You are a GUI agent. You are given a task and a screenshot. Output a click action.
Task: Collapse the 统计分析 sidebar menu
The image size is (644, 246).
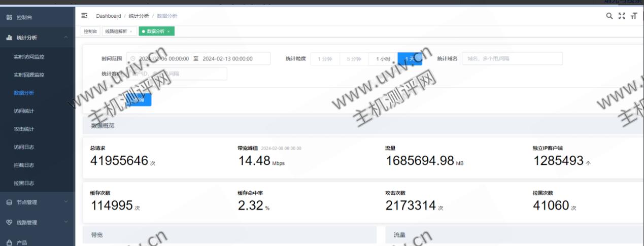(65, 38)
